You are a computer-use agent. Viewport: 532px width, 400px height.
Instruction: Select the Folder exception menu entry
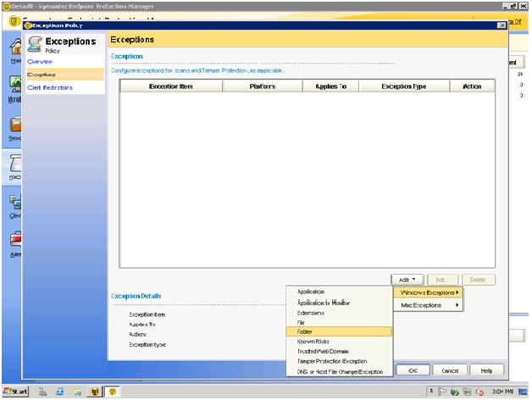[x=340, y=331]
